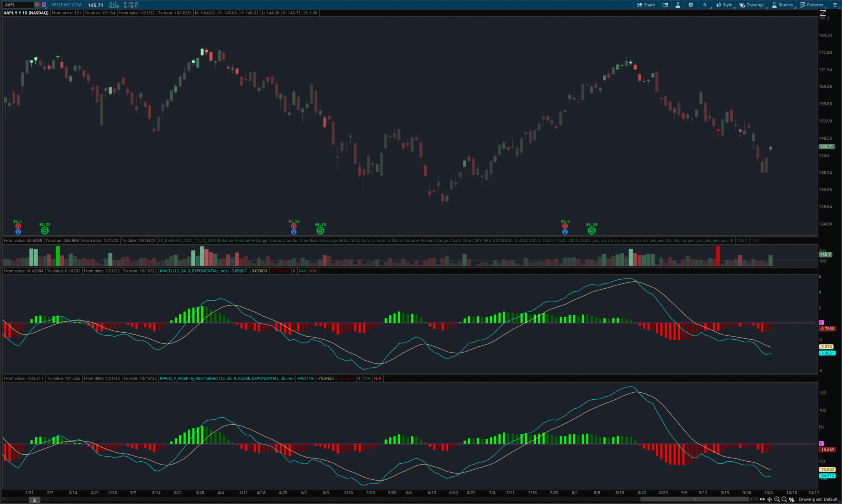
Task: Open the Drawings menu
Action: tap(752, 5)
